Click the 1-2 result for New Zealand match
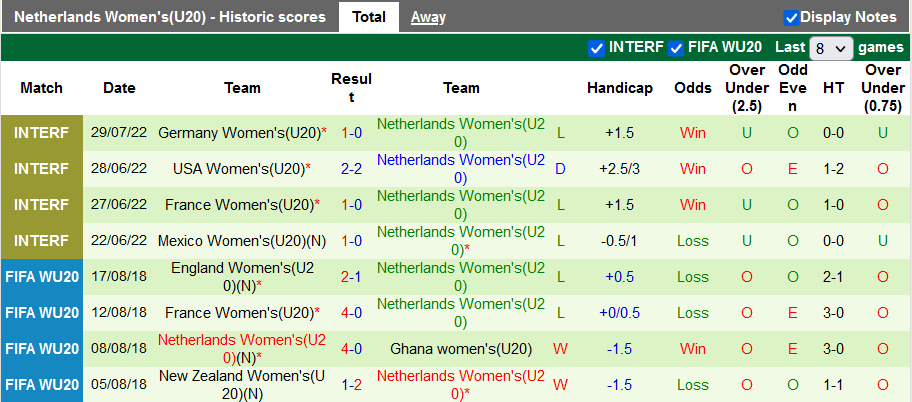 click(x=351, y=385)
